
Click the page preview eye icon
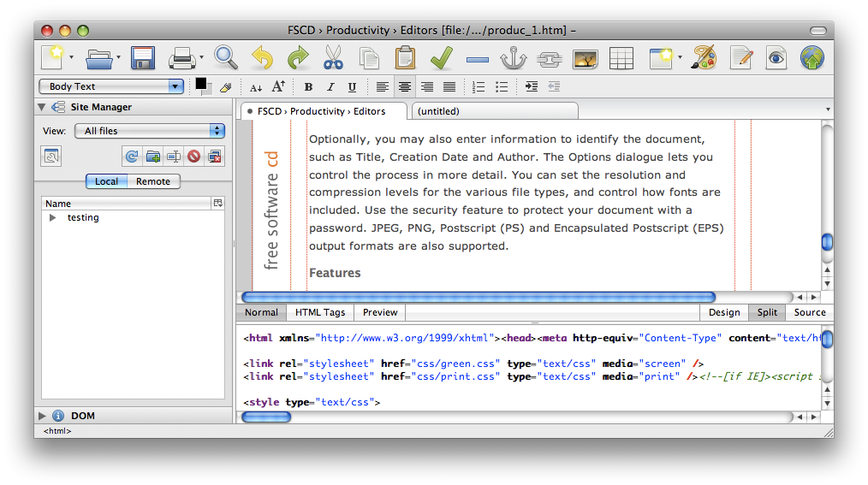click(776, 57)
